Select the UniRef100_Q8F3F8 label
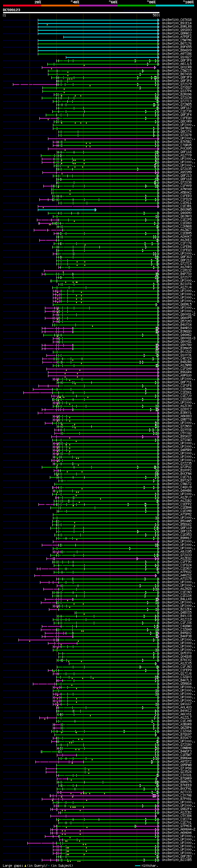The image size is (197, 868). (x=177, y=60)
